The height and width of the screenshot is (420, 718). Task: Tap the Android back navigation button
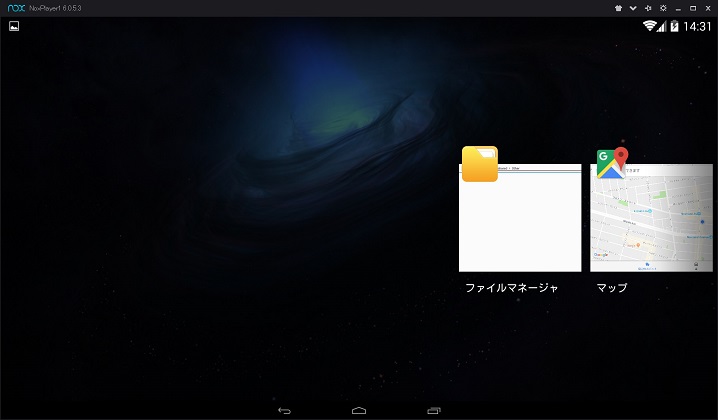284,410
